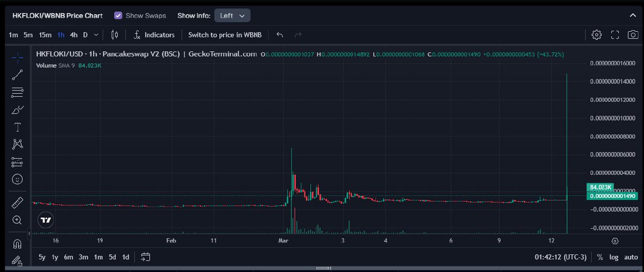Set date range to 5y

pos(42,257)
